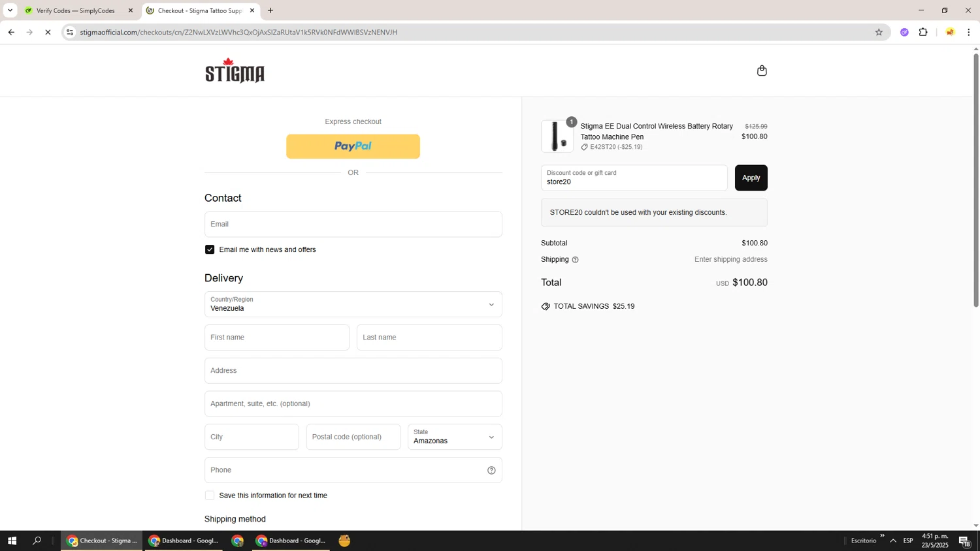Open Windows taskbar search
Viewport: 980px width, 551px height.
tap(37, 541)
